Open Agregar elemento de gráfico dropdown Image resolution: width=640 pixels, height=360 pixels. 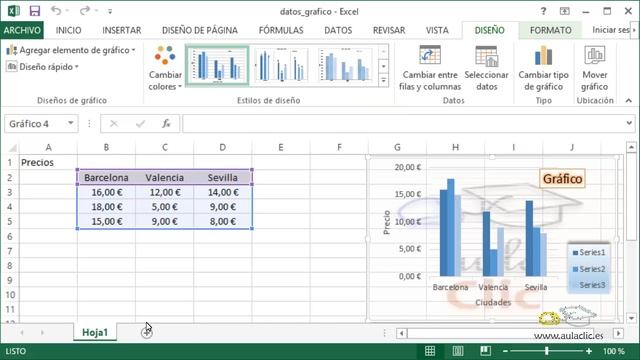click(71, 50)
